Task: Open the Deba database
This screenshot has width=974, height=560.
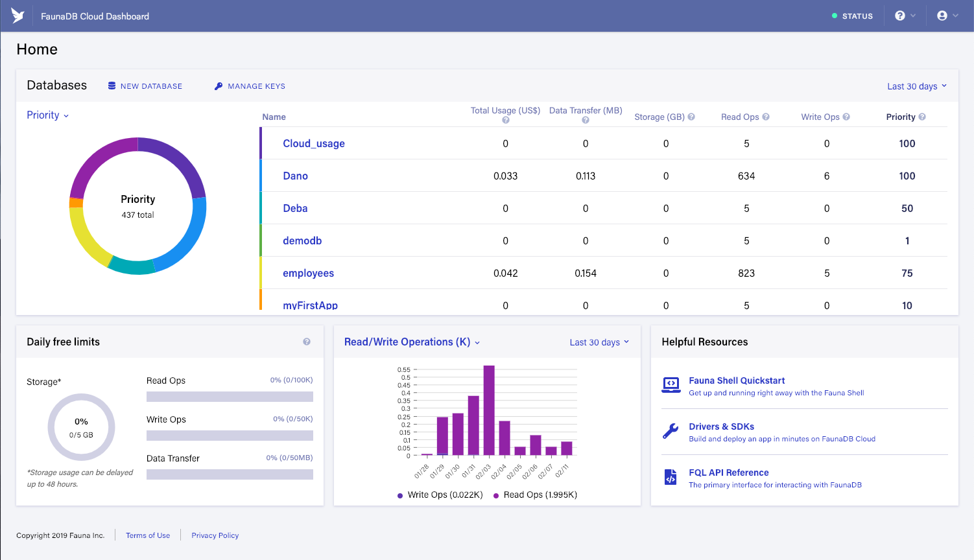Action: (295, 208)
